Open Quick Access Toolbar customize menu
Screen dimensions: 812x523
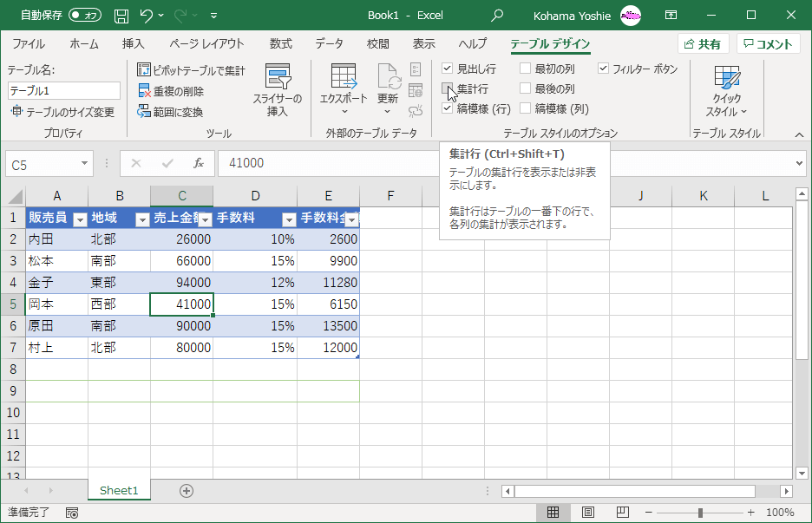pyautogui.click(x=214, y=16)
